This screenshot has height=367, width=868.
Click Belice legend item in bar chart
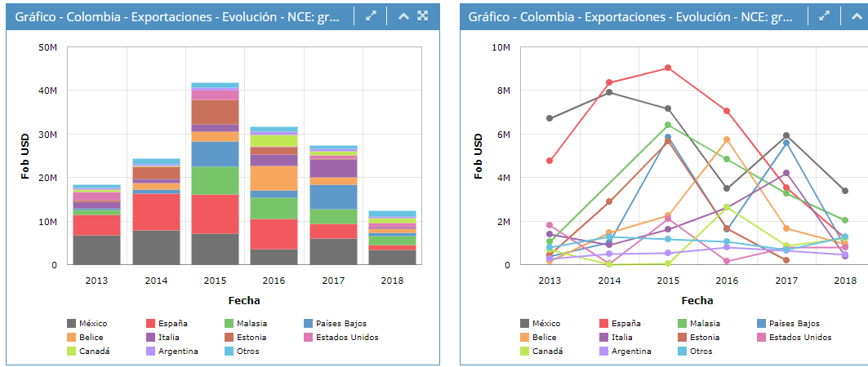[x=86, y=337]
